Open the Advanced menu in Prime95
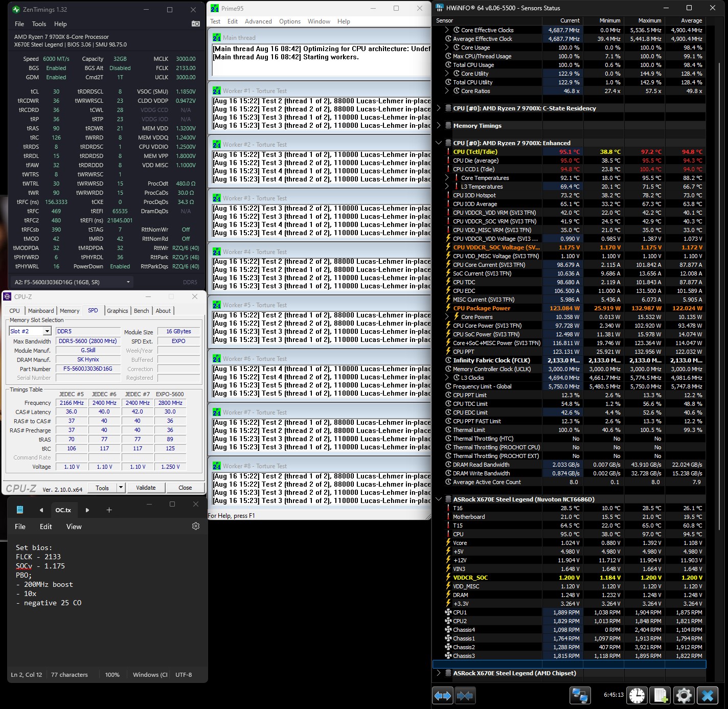This screenshot has height=709, width=728. click(258, 21)
